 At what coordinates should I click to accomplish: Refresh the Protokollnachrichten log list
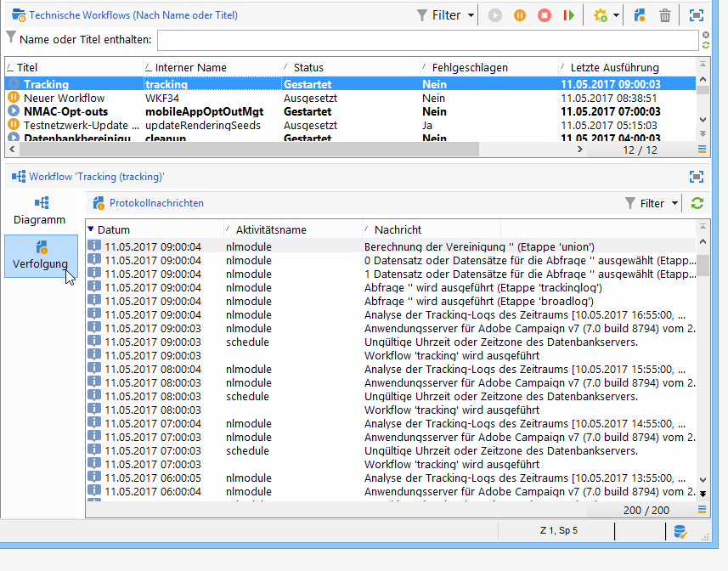(698, 203)
